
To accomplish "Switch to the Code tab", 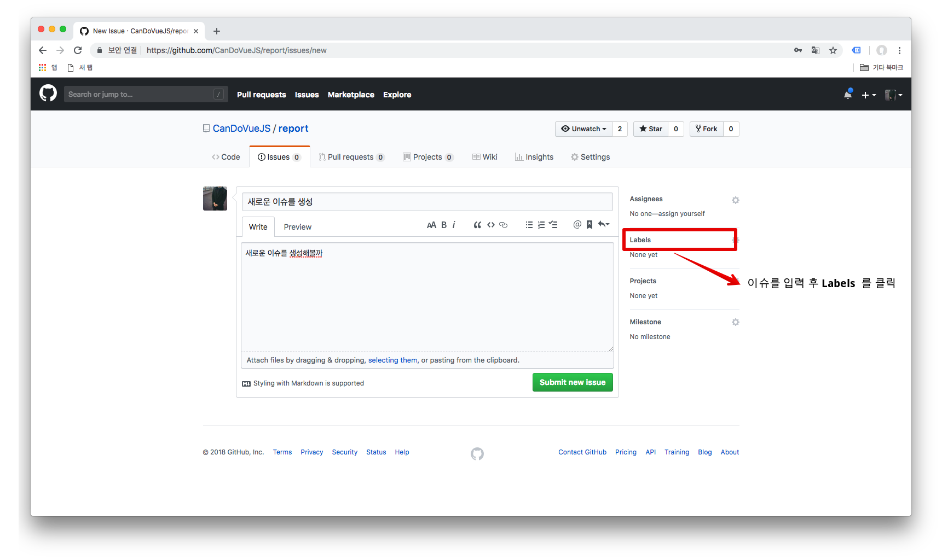I will [226, 157].
